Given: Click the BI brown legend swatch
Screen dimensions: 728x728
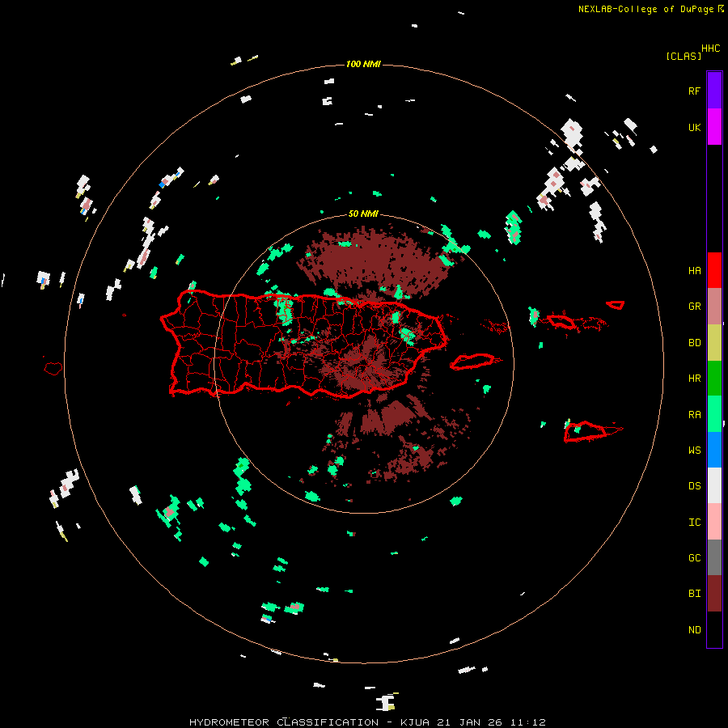Looking at the screenshot, I should [x=714, y=594].
